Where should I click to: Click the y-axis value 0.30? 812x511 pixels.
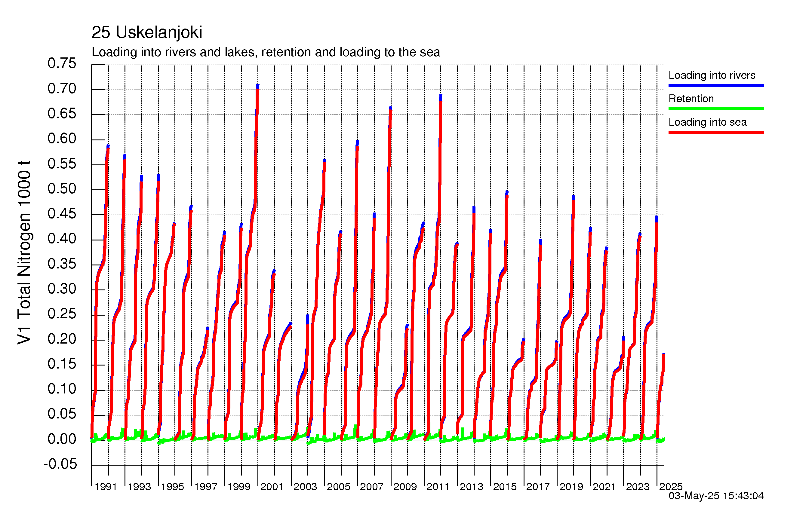(x=62, y=289)
